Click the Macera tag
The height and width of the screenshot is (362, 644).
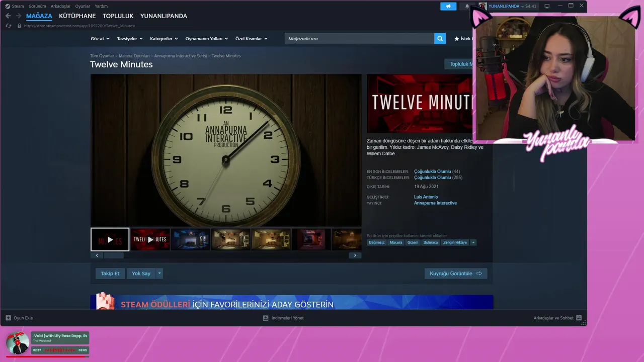click(x=396, y=242)
